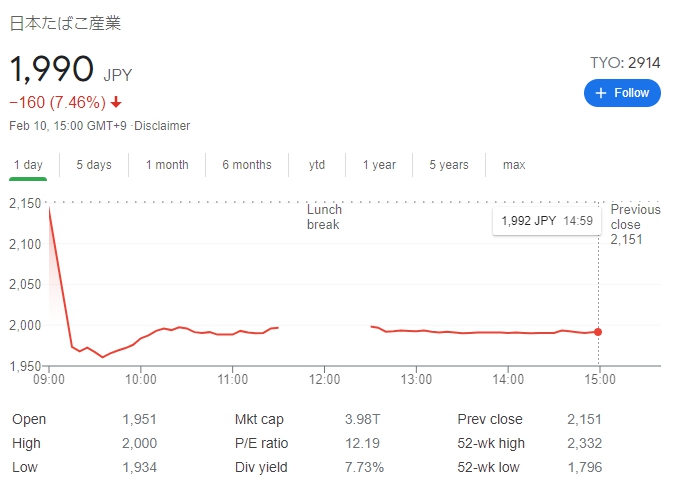Click the plus icon in Follow button
676x487 pixels.
601,93
